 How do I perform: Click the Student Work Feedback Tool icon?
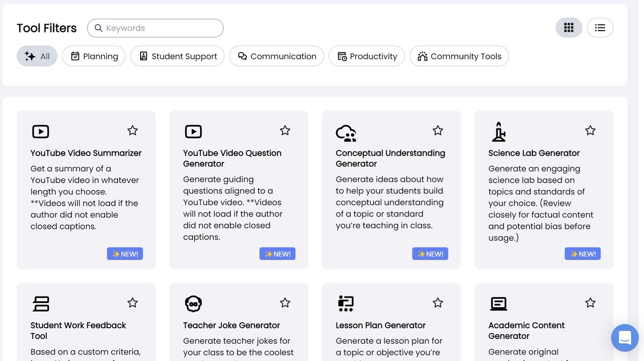coord(41,304)
